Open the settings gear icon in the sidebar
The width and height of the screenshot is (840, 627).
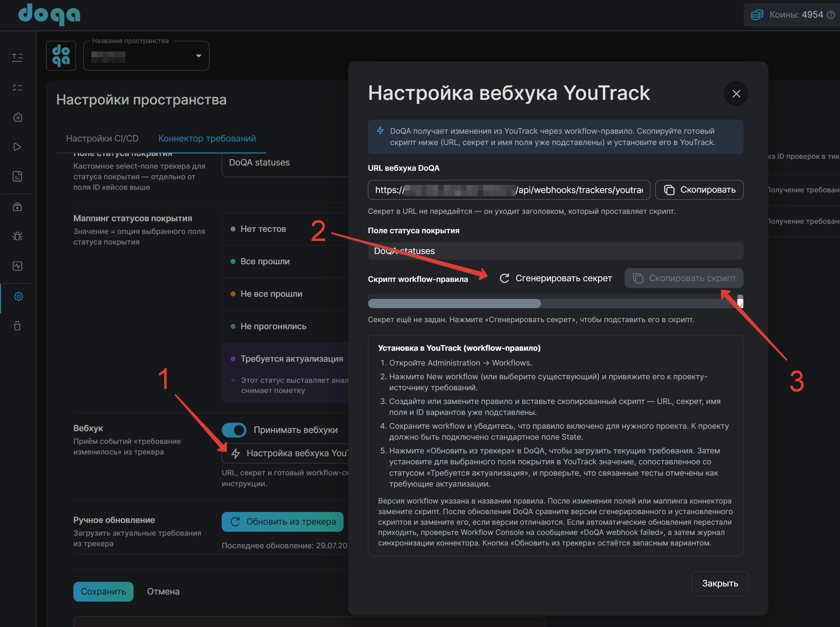[18, 296]
